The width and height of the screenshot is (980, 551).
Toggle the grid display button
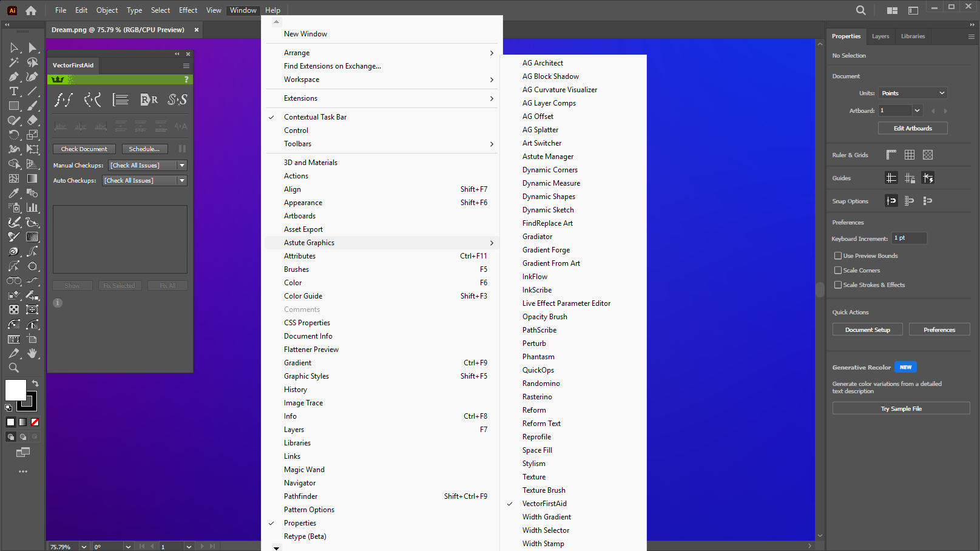coord(910,155)
